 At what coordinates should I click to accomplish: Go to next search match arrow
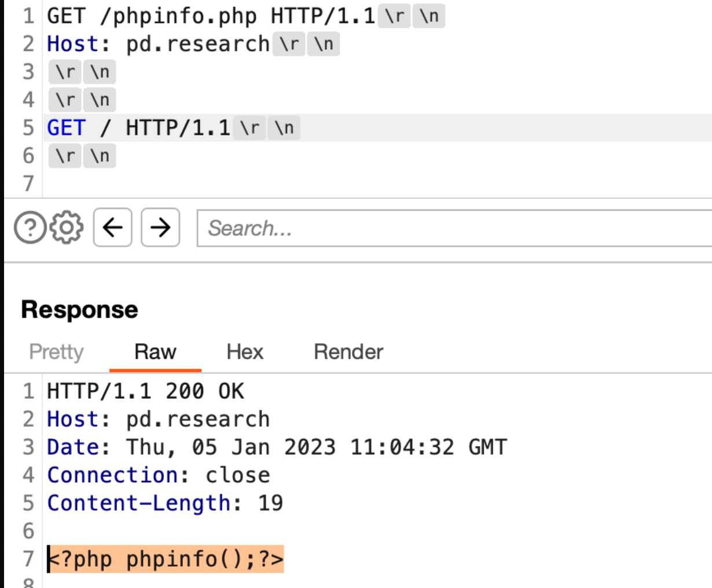coord(160,227)
